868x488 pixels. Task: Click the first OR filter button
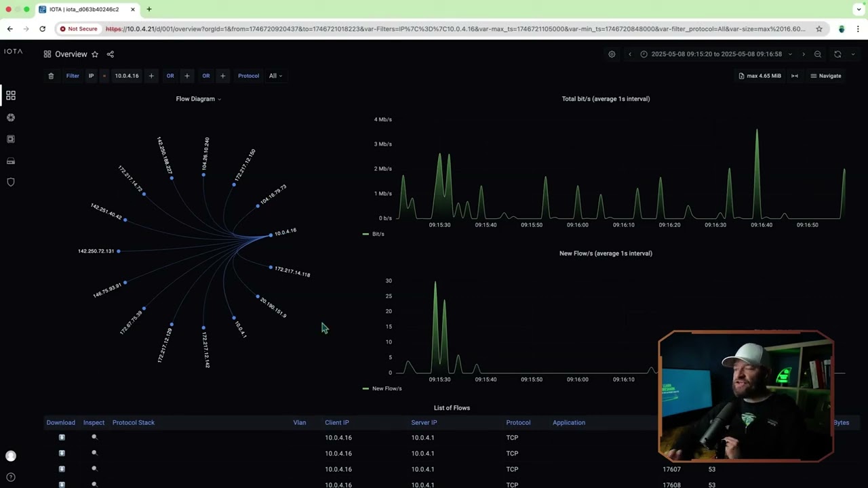pos(170,76)
